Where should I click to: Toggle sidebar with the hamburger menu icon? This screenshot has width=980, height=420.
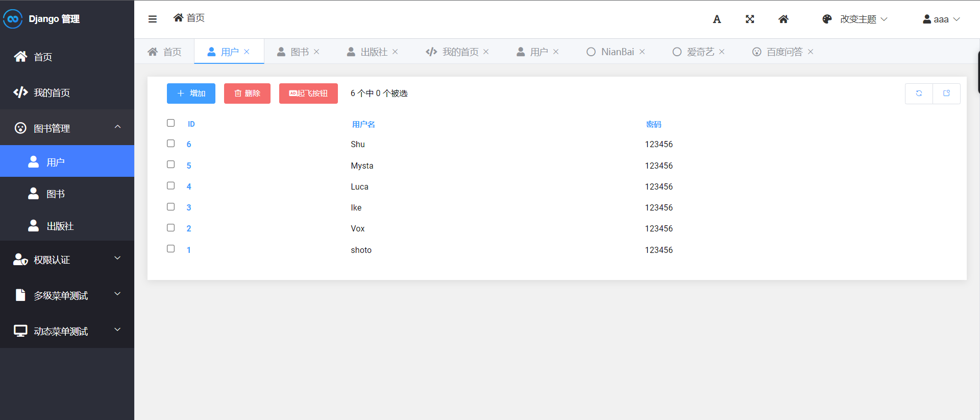pyautogui.click(x=153, y=19)
